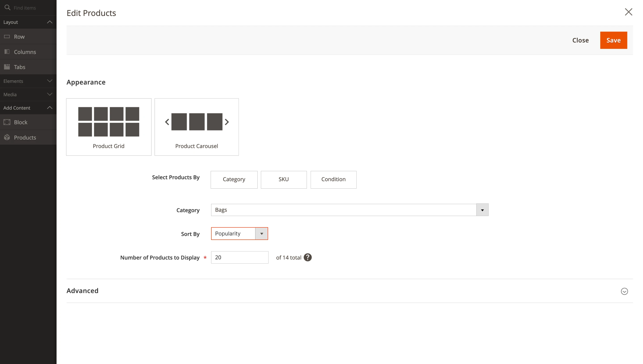Select the Tabs layout element

(20, 67)
